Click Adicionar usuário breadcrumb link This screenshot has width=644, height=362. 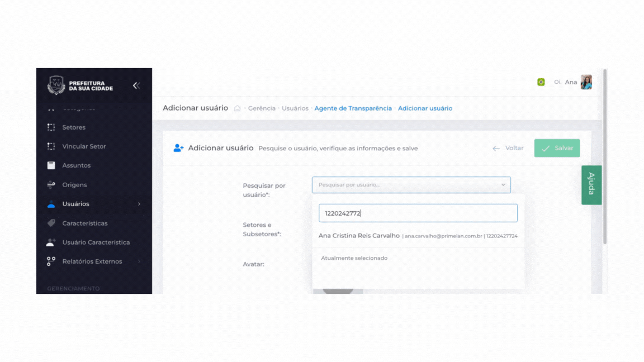point(425,108)
